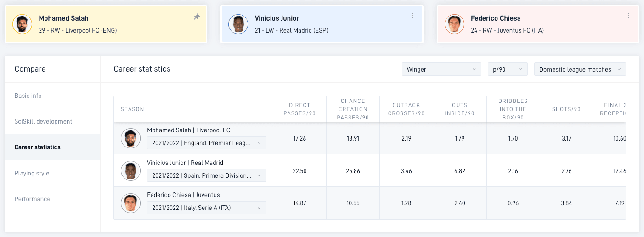Expand Salah's 2021/2022 Premier League season selector

pyautogui.click(x=206, y=143)
